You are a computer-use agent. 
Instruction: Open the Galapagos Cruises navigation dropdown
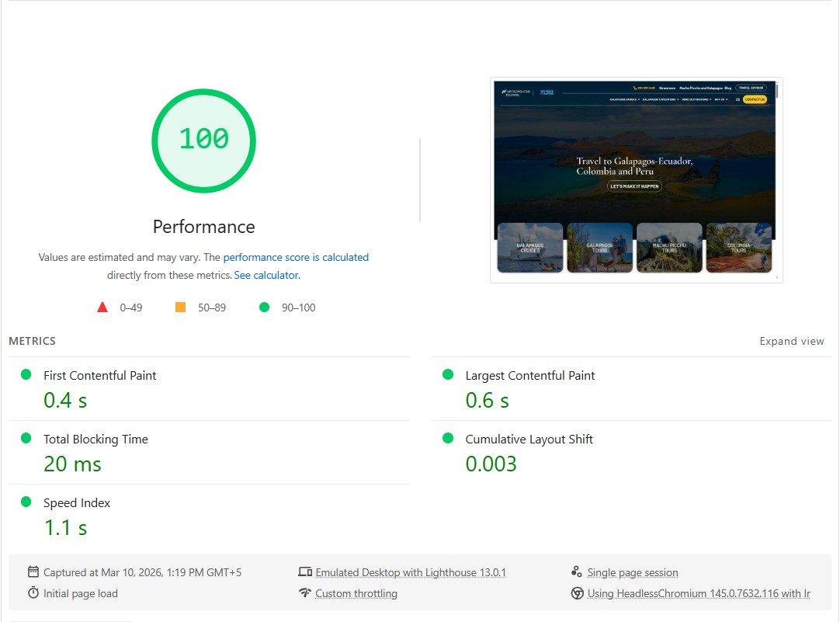point(625,99)
